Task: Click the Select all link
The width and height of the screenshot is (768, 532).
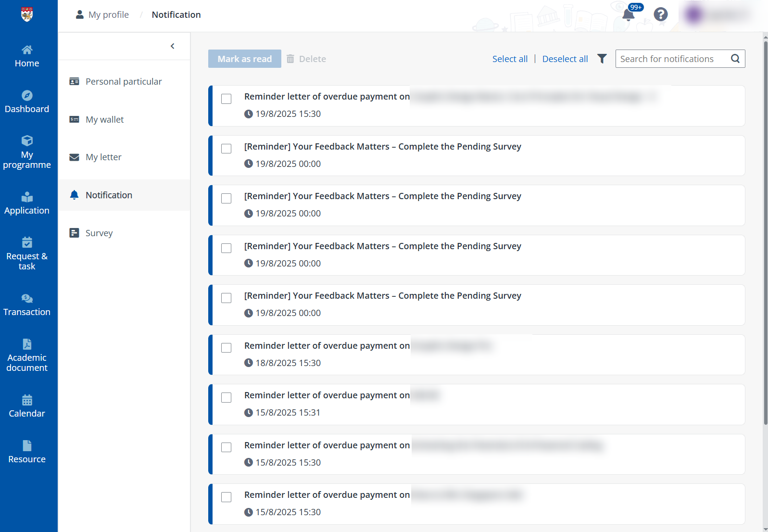Action: click(x=510, y=59)
